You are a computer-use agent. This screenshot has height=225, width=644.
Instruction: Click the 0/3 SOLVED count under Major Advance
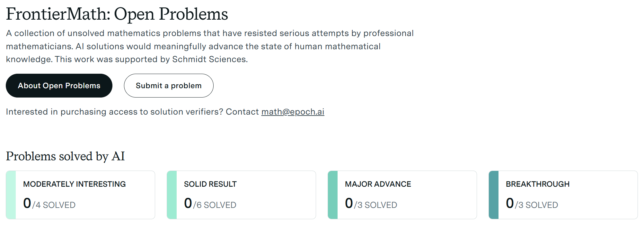[x=371, y=204]
